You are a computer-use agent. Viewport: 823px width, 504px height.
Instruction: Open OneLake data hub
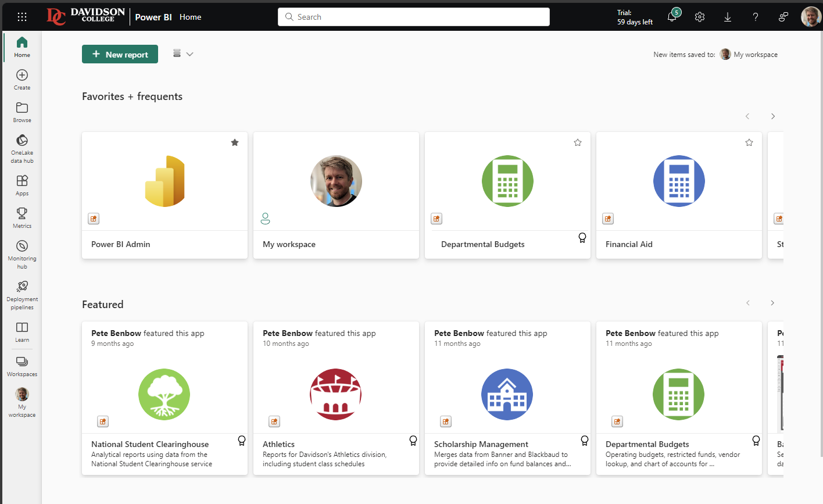tap(22, 149)
